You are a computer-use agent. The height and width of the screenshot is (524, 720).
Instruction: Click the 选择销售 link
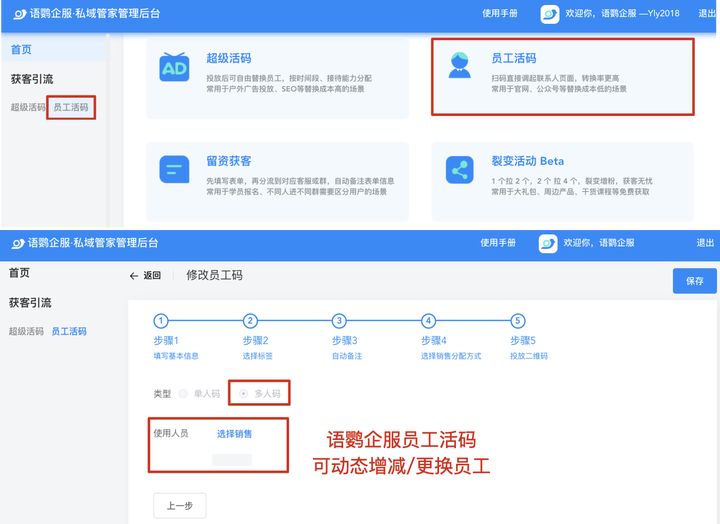coord(234,434)
